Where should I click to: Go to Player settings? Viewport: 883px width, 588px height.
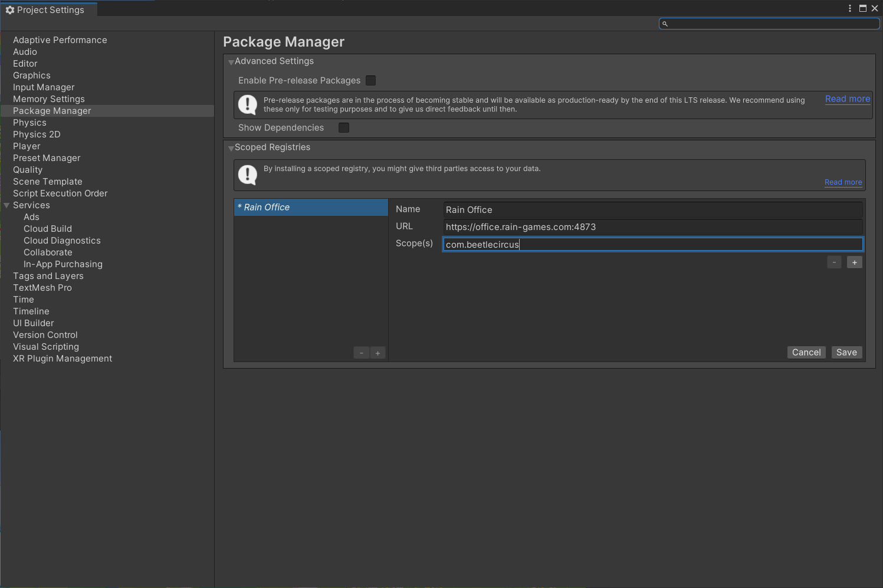click(x=27, y=146)
